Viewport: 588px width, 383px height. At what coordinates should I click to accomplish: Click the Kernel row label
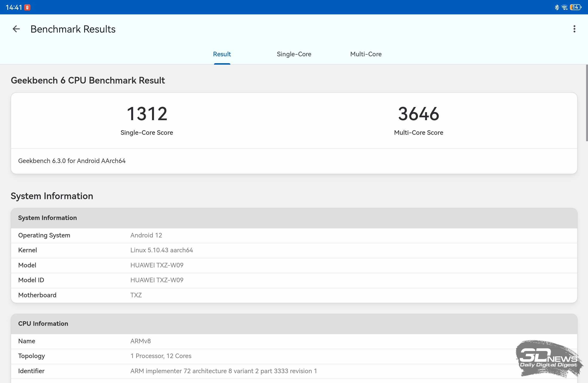(x=28, y=250)
